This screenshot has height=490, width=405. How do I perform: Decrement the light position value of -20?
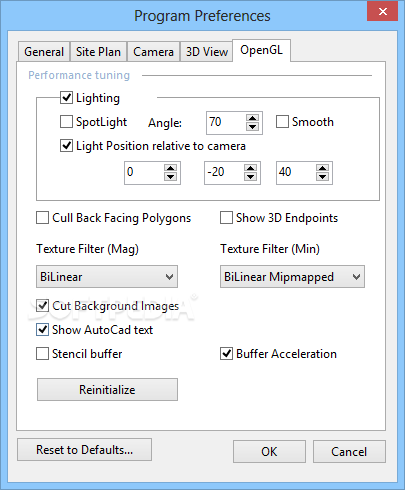tap(250, 177)
